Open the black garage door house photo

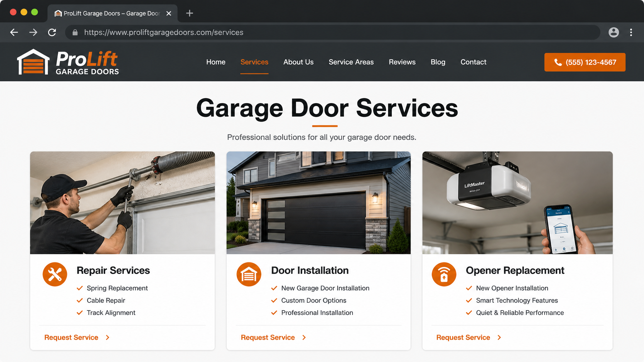pyautogui.click(x=319, y=203)
